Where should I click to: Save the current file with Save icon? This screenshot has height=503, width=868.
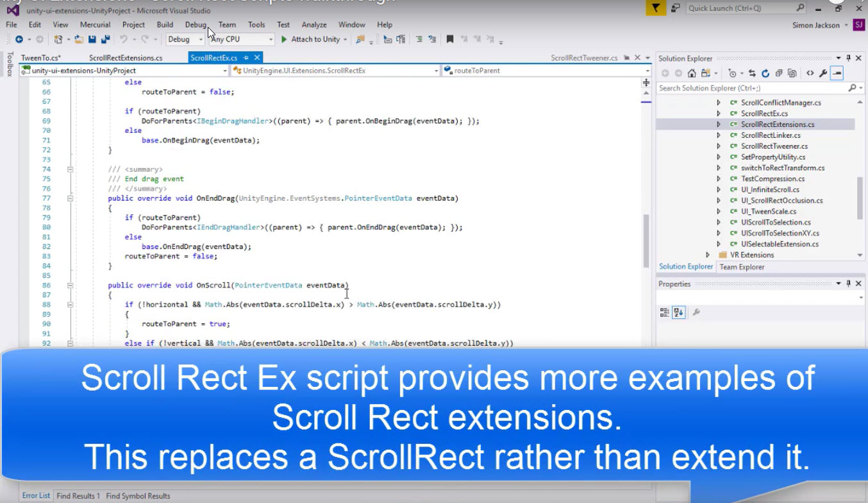[x=92, y=39]
